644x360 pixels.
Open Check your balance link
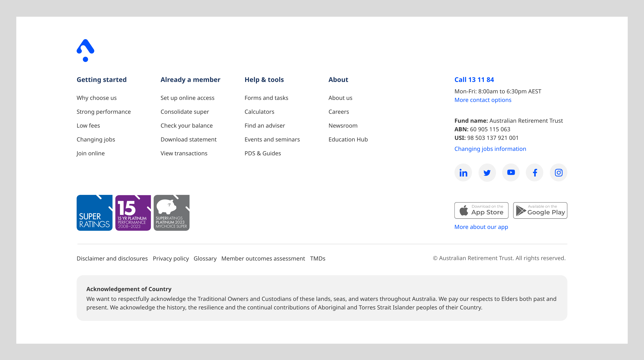(x=186, y=126)
